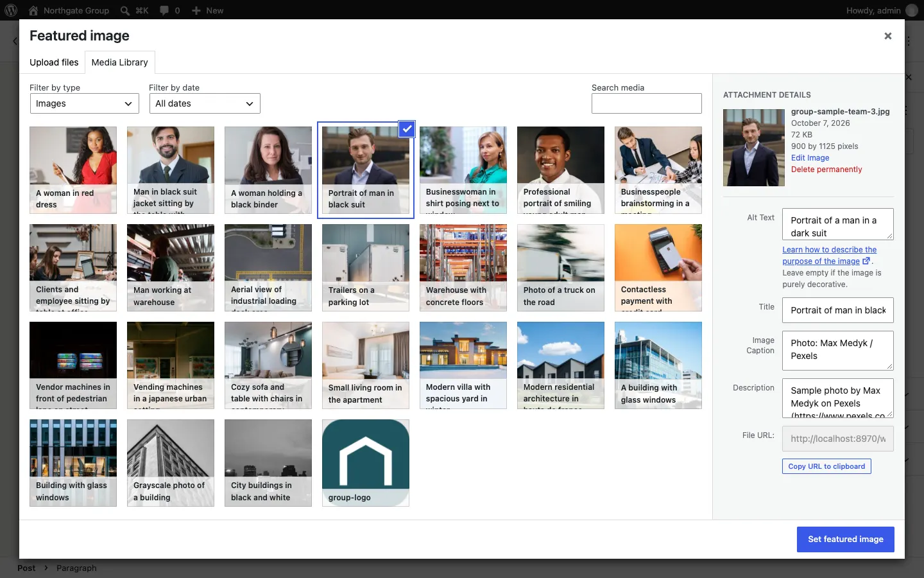Select Businesspeople brainstorming thumbnail
Image resolution: width=924 pixels, height=578 pixels.
click(658, 170)
